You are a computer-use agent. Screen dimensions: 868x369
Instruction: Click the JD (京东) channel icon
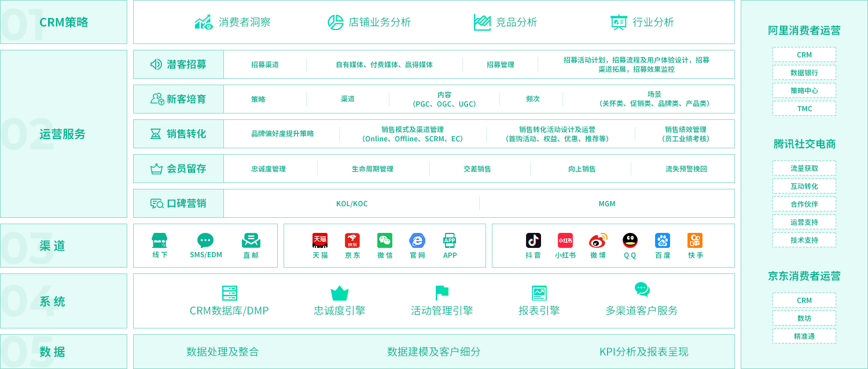point(352,240)
